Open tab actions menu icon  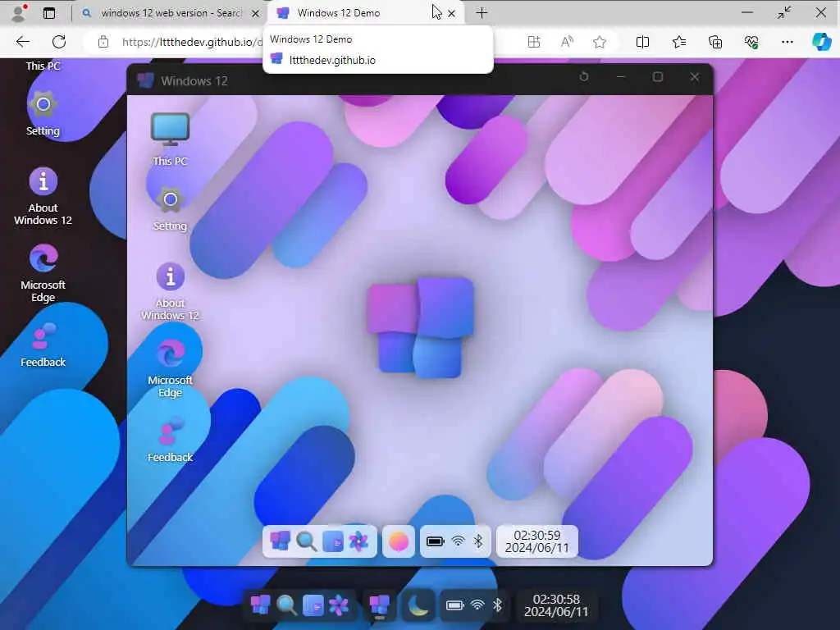48,13
